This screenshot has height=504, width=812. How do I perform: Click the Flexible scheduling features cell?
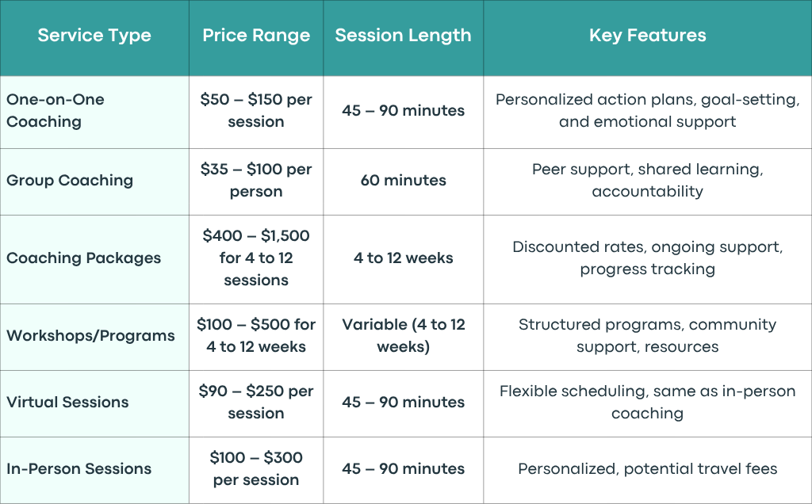(x=647, y=403)
